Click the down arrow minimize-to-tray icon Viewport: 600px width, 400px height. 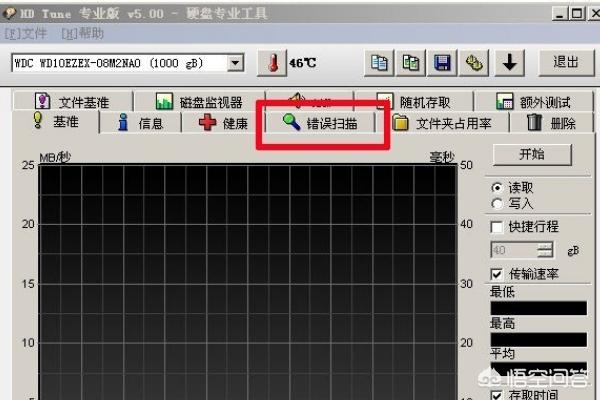(x=509, y=63)
